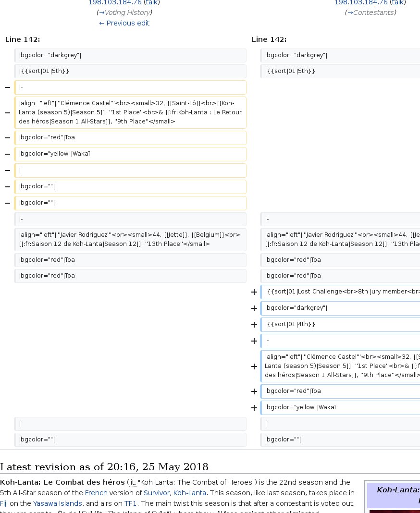This screenshot has height=513, width=420.
Task: Click new revision's Javier Rodriguez line
Action: 340,240
